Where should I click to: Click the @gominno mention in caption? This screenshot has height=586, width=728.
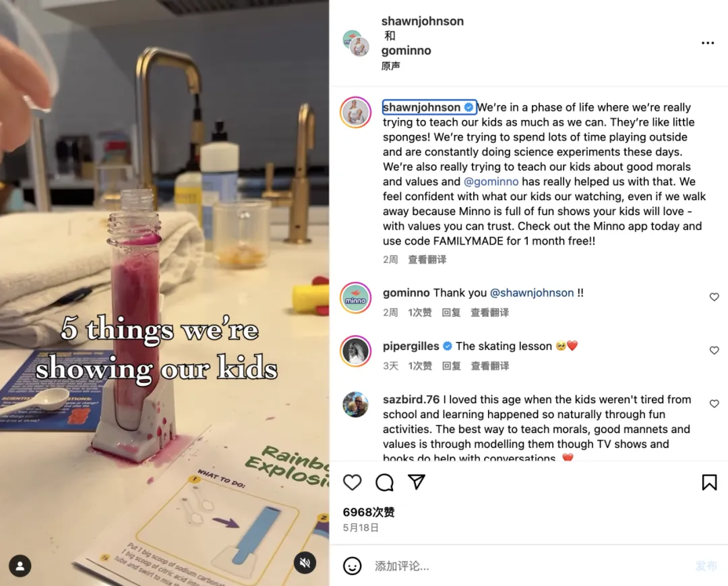[491, 181]
